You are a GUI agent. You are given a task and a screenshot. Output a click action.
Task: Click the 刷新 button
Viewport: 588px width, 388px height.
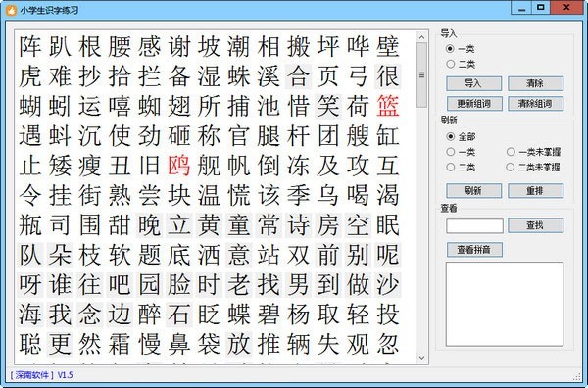click(473, 191)
